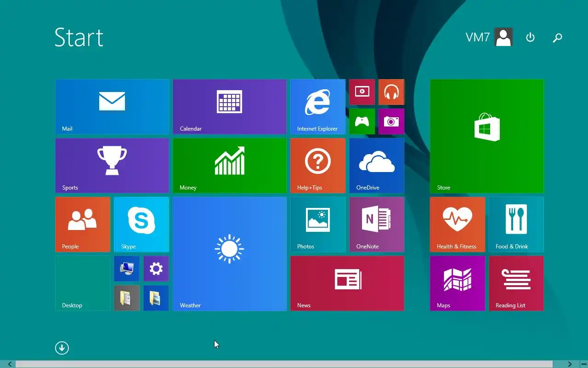
Task: Open the Music headphones tile
Action: pos(391,92)
